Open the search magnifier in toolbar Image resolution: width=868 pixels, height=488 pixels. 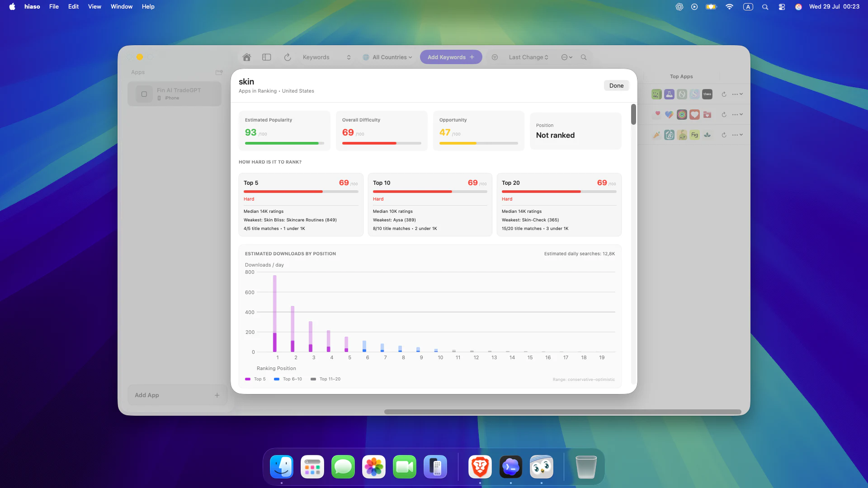584,57
